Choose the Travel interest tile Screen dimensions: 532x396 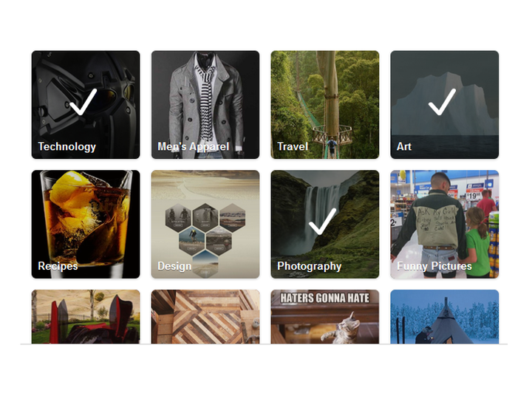(325, 104)
